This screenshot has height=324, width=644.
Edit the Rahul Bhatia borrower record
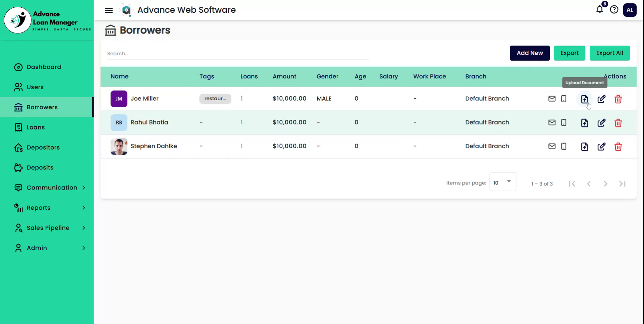(601, 123)
